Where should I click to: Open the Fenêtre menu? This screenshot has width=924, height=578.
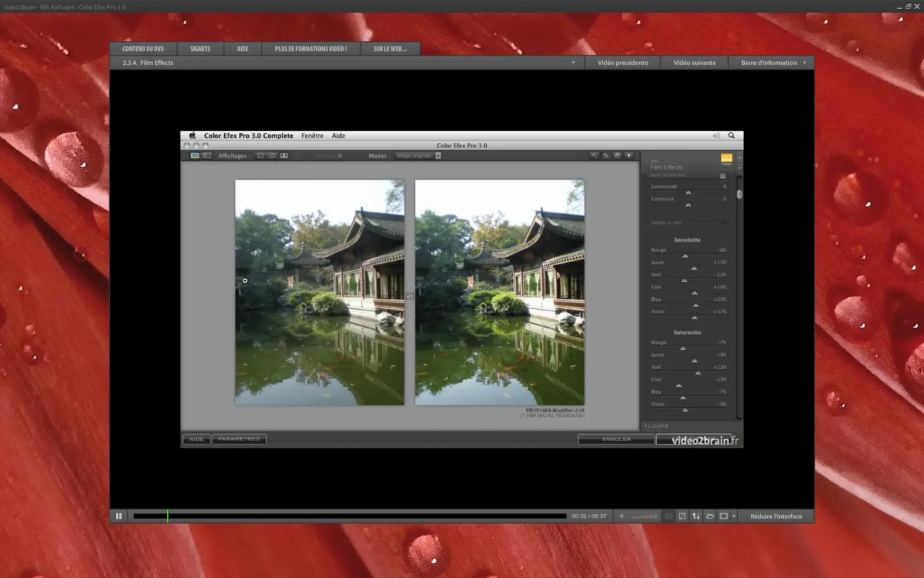point(312,135)
